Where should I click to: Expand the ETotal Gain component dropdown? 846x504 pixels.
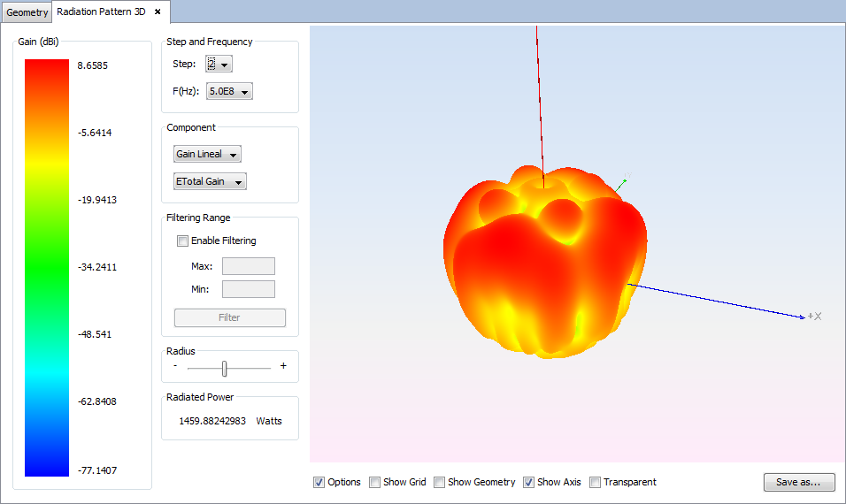(210, 182)
